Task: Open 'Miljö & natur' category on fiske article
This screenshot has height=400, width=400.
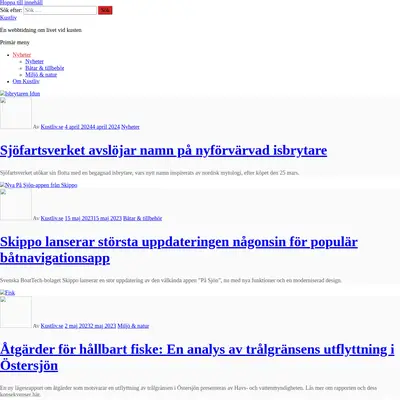Action: 133,326
